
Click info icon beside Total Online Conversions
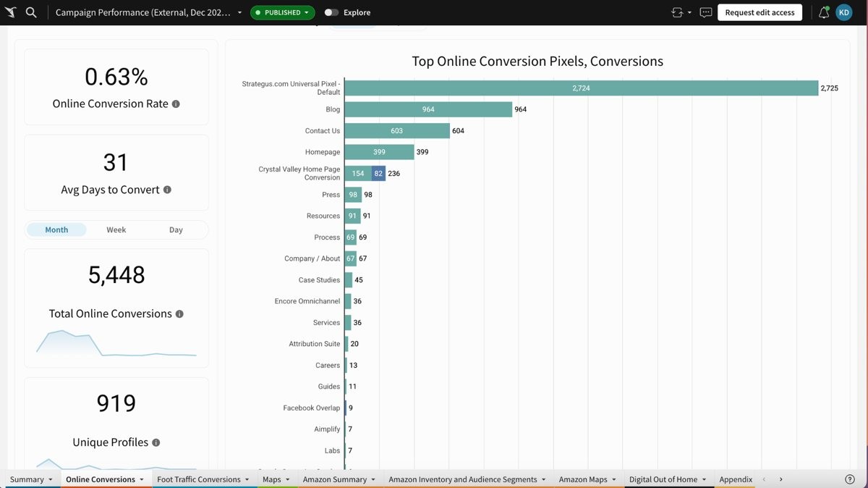pos(179,314)
